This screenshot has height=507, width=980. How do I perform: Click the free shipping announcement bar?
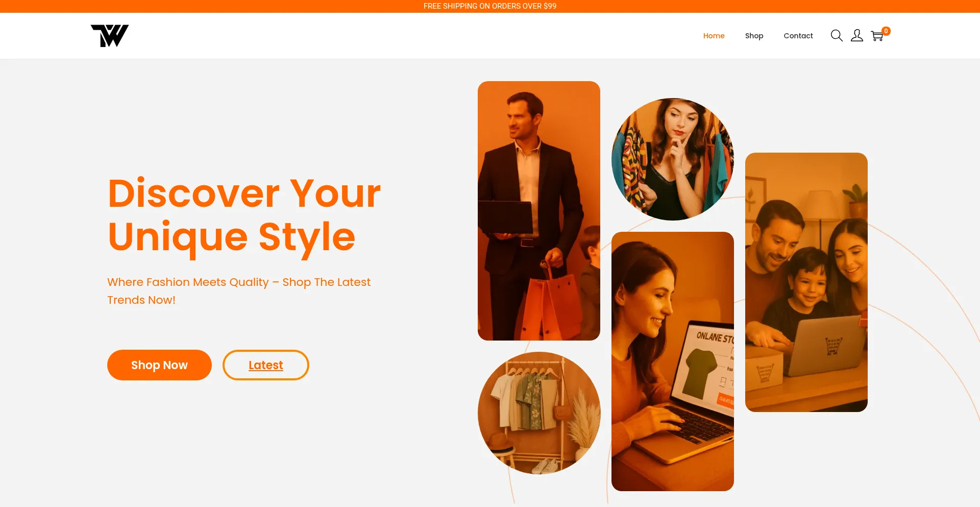490,6
